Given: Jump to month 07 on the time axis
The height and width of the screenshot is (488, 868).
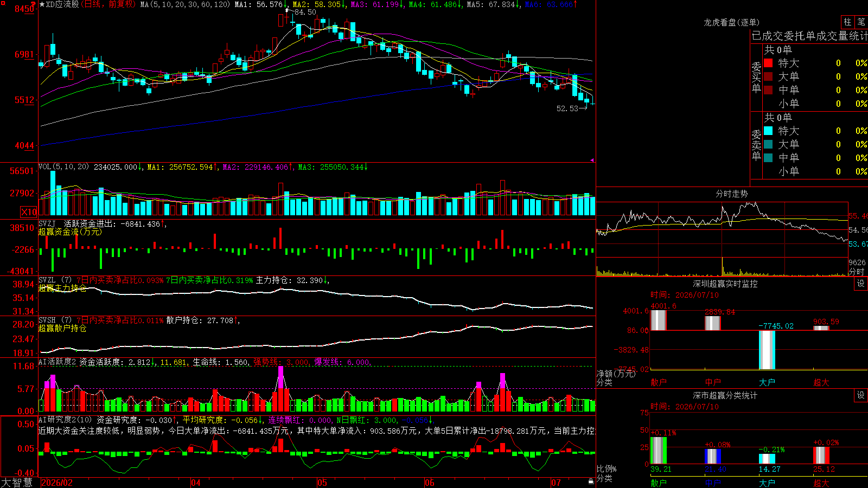Looking at the screenshot, I should [x=556, y=483].
